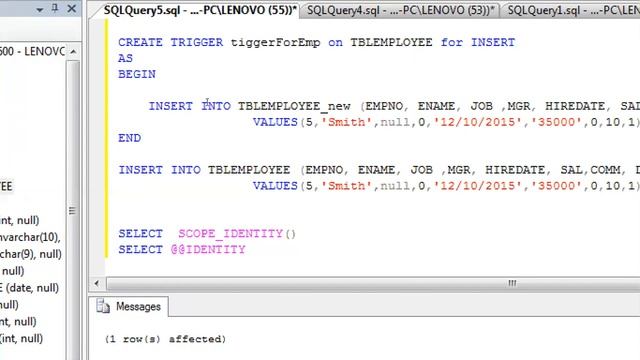Viewport: 640px width, 360px height.
Task: Click the '(1 row(s) affected)' message
Action: click(x=165, y=339)
